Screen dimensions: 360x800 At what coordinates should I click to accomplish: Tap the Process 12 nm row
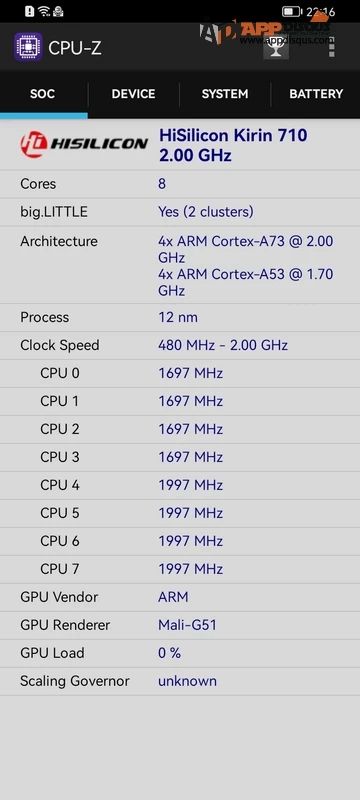coord(180,317)
